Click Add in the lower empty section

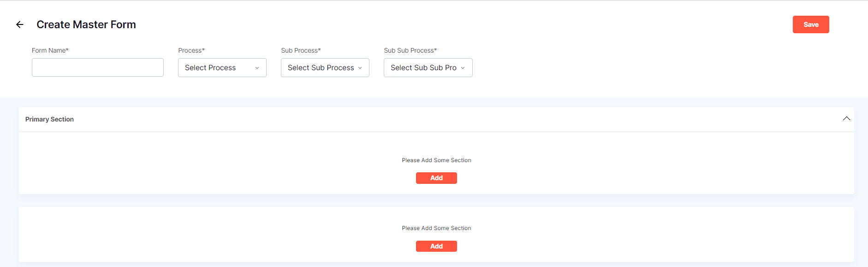click(x=436, y=246)
